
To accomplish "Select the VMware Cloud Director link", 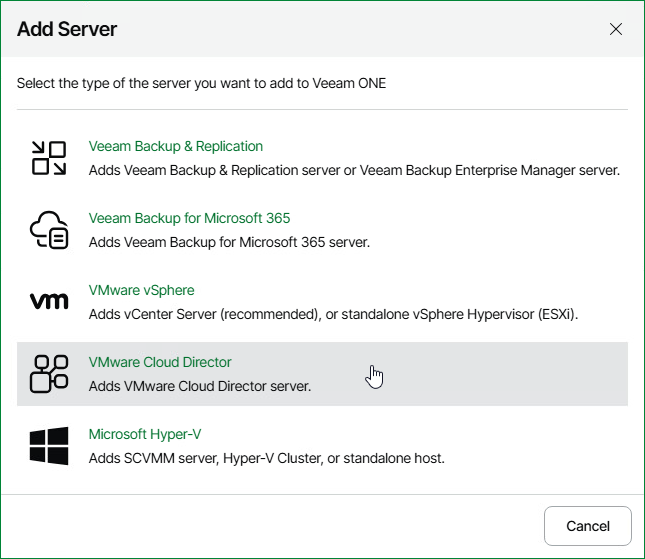I will pyautogui.click(x=160, y=362).
